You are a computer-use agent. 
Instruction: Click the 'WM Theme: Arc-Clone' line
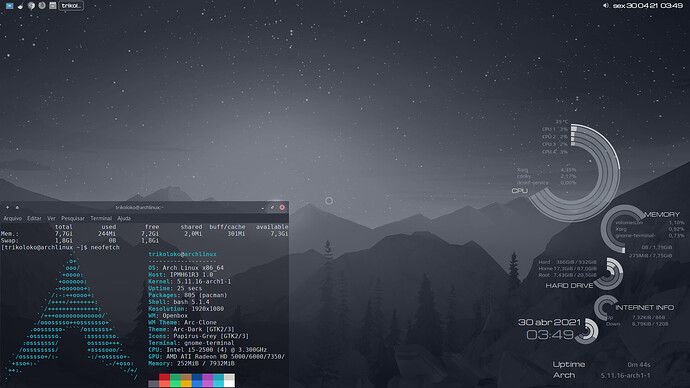click(x=183, y=322)
